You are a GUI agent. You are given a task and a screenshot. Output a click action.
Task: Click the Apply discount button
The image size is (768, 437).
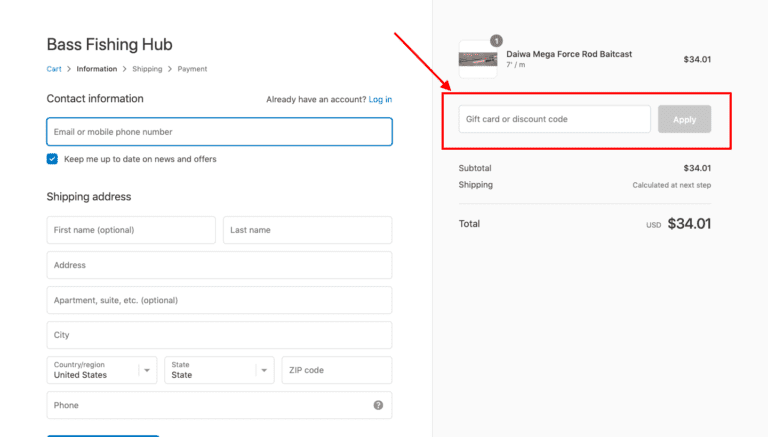click(684, 119)
